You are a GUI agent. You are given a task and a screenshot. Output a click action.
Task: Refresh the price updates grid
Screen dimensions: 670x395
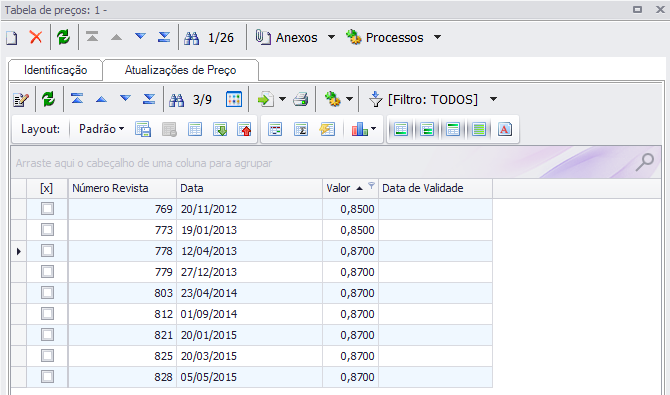tap(48, 100)
